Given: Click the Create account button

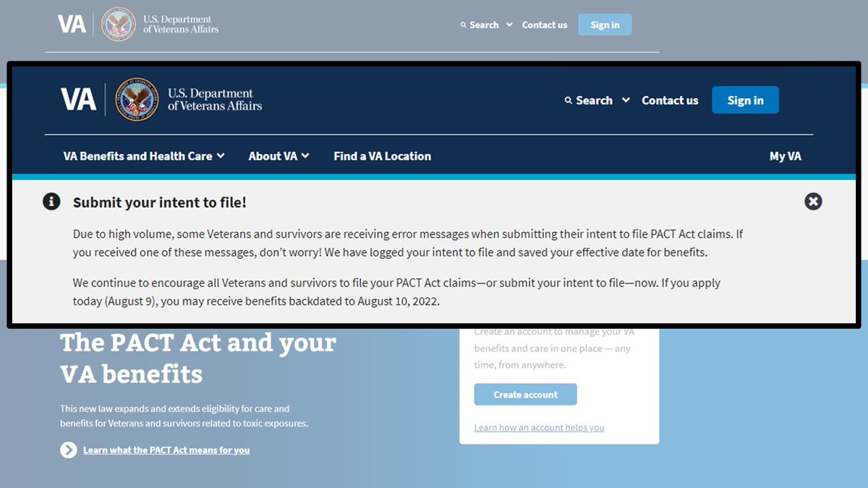Looking at the screenshot, I should (x=525, y=395).
